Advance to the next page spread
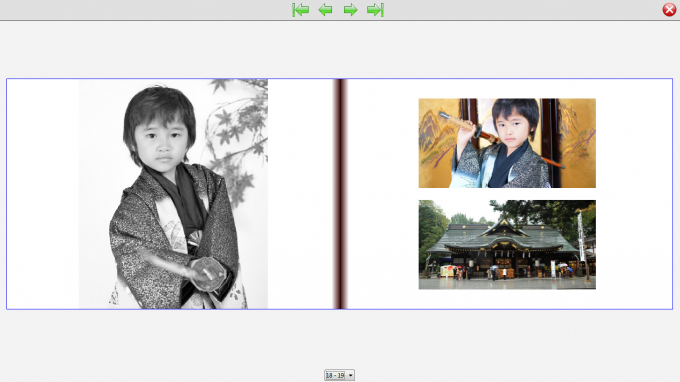Viewport: 680px width, 382px height. [350, 10]
